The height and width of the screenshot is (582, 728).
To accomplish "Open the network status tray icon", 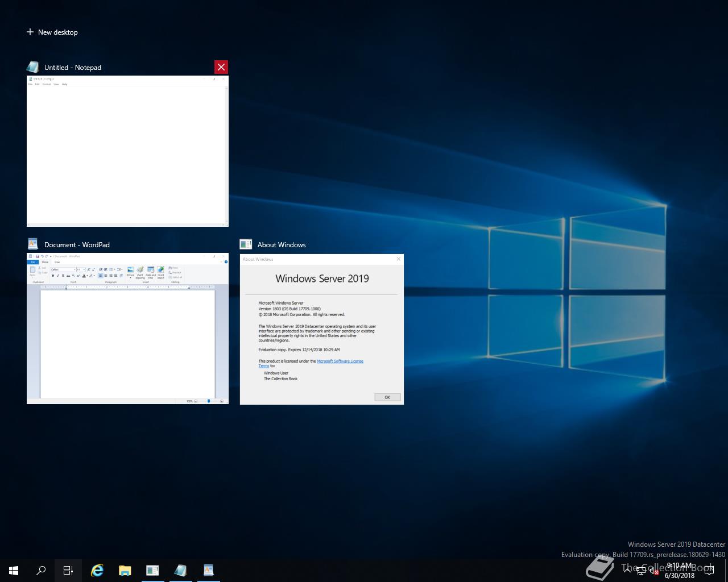I will coord(641,570).
